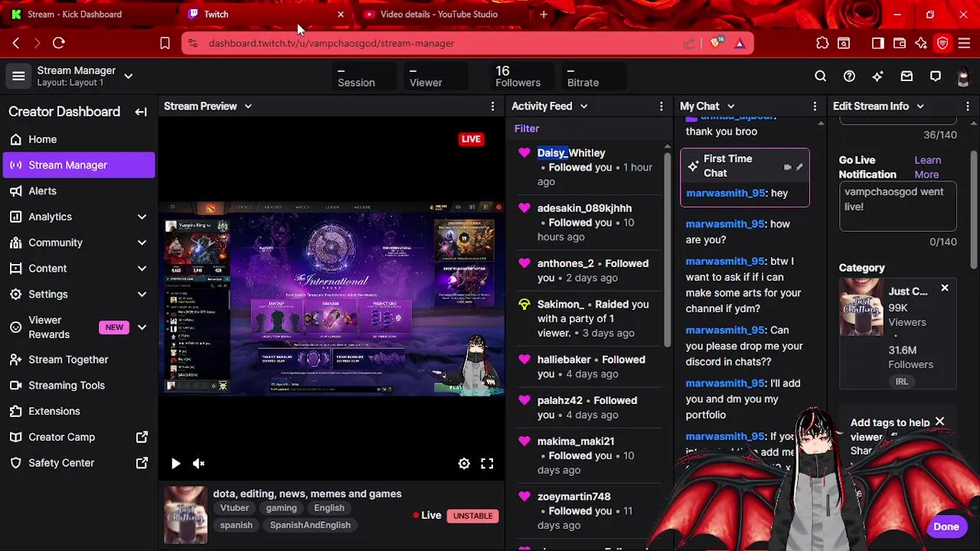Enter fullscreen on stream preview
Viewport: 980px width, 551px height.
487,463
